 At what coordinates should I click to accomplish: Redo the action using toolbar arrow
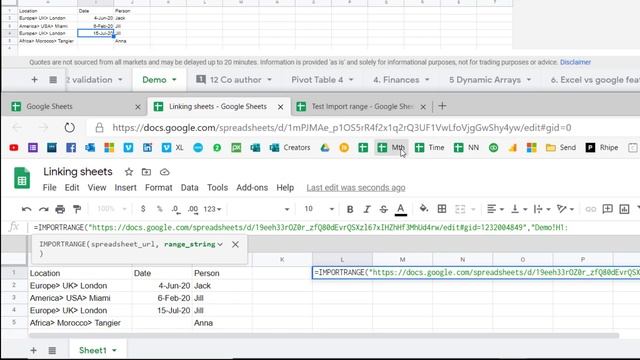point(43,209)
